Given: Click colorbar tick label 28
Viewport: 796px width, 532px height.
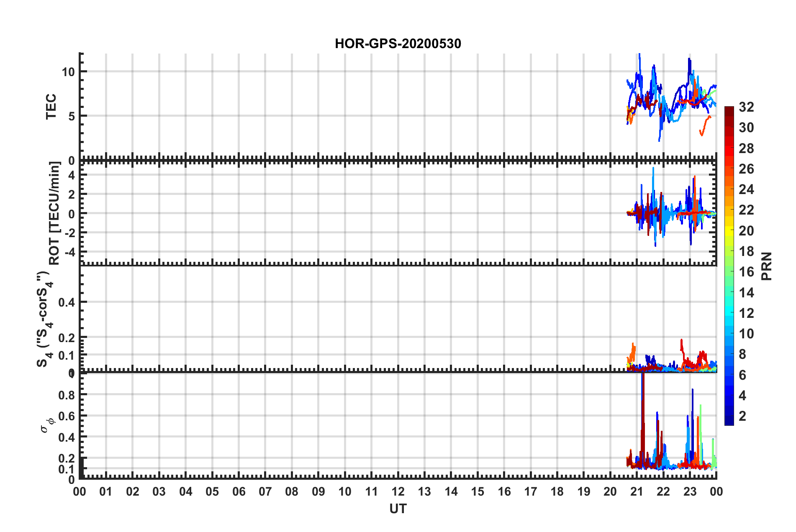Looking at the screenshot, I should tap(746, 148).
